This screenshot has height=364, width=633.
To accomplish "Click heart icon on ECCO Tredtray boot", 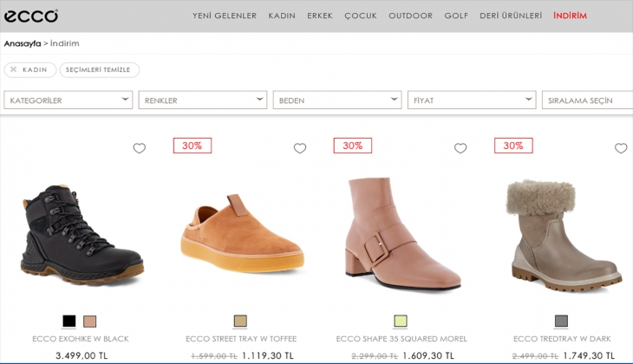I will (621, 148).
